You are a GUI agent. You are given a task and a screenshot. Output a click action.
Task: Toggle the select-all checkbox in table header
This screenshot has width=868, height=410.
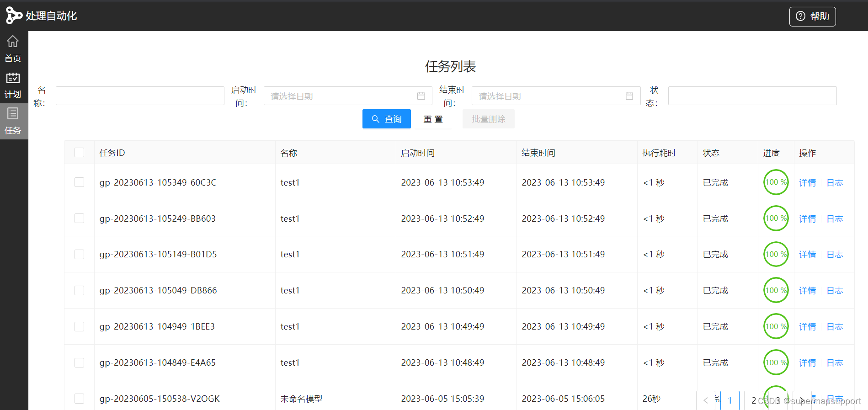click(80, 153)
